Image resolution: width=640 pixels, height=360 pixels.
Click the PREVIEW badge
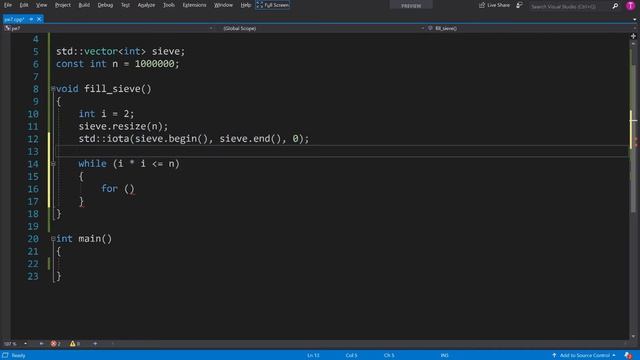click(411, 5)
